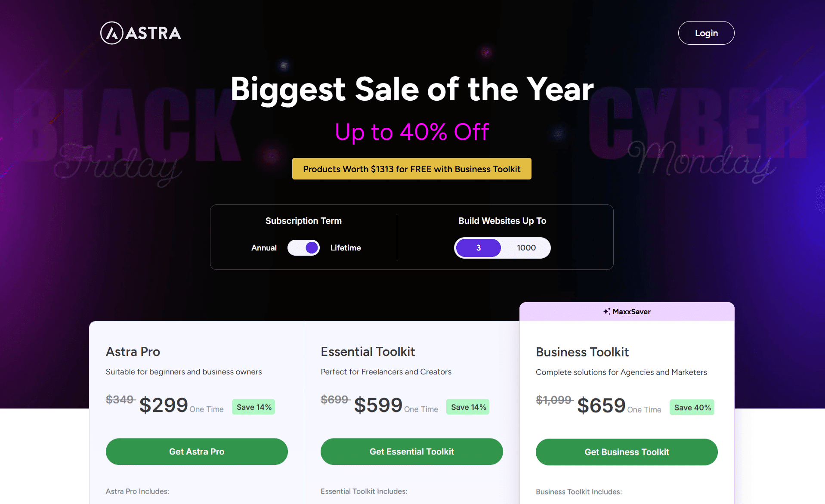Click Get Business Toolkit
Screen dimensions: 825x504
click(626, 452)
